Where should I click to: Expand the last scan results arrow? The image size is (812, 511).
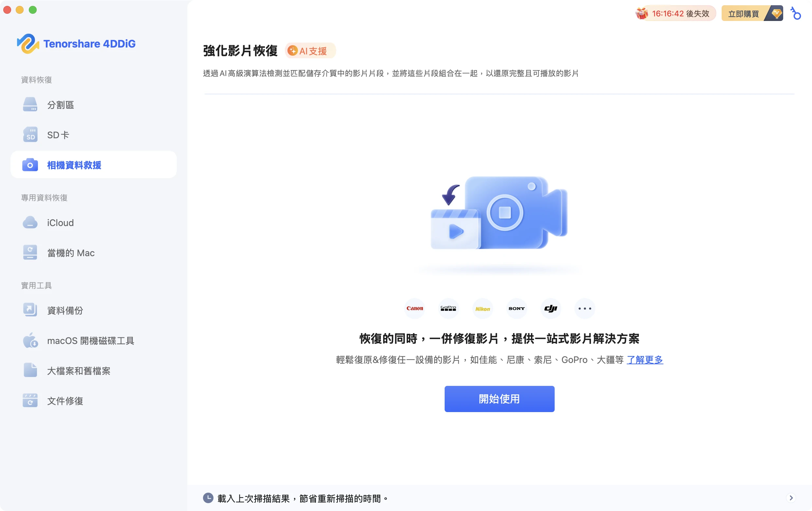tap(791, 498)
